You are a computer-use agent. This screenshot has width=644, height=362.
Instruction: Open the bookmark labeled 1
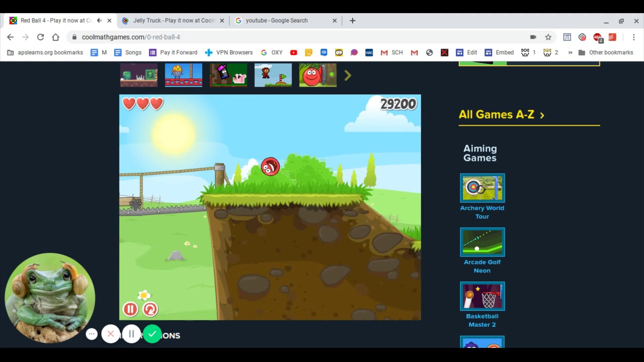click(x=528, y=52)
